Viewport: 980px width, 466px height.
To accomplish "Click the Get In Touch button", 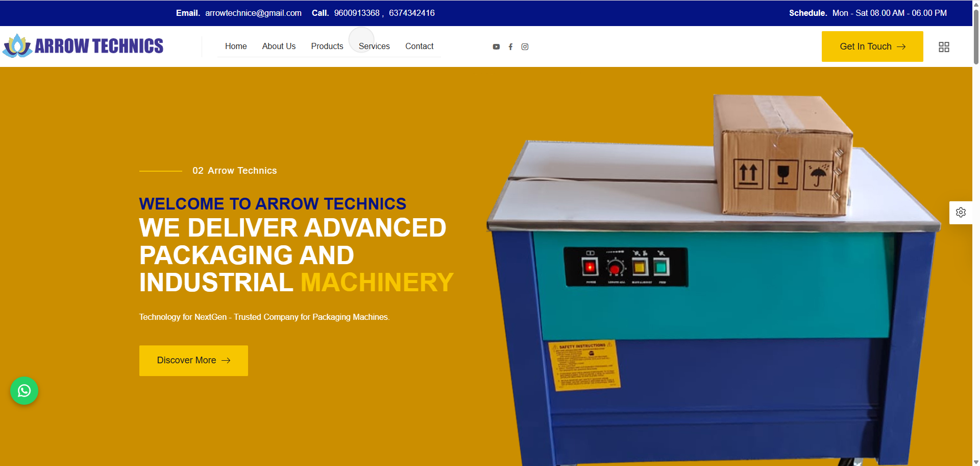I will [x=865, y=46].
